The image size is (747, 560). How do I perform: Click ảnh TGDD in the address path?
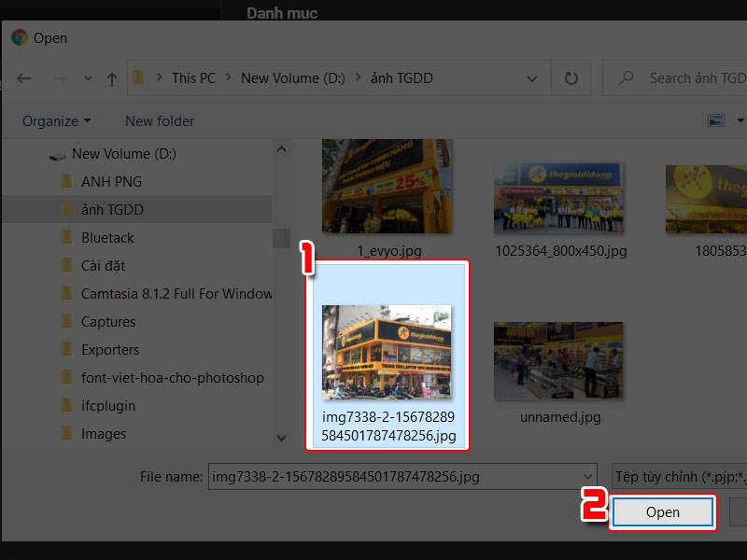coord(402,78)
